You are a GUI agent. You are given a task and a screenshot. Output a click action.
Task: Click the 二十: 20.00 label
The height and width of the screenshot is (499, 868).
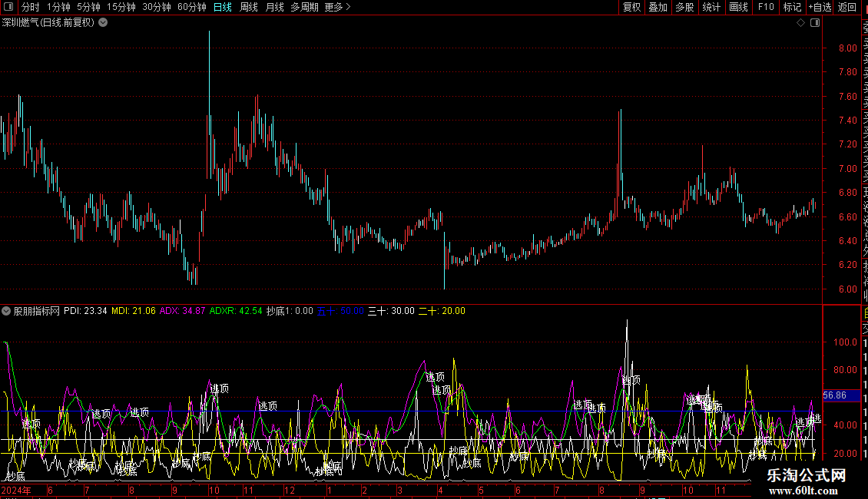pyautogui.click(x=442, y=311)
